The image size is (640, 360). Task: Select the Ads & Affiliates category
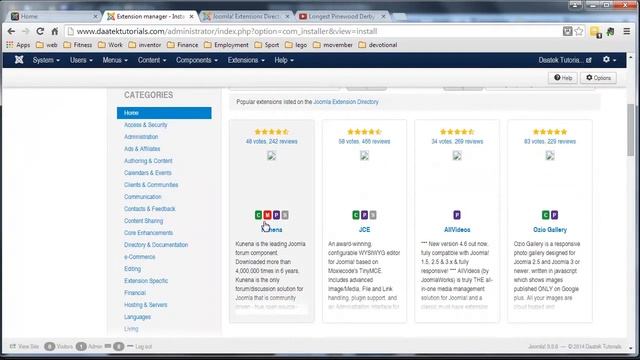142,149
